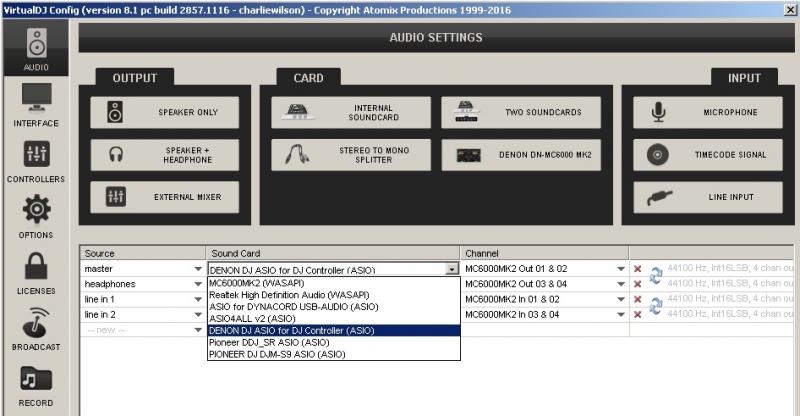Choose Line Input option
800x416 pixels.
(708, 197)
